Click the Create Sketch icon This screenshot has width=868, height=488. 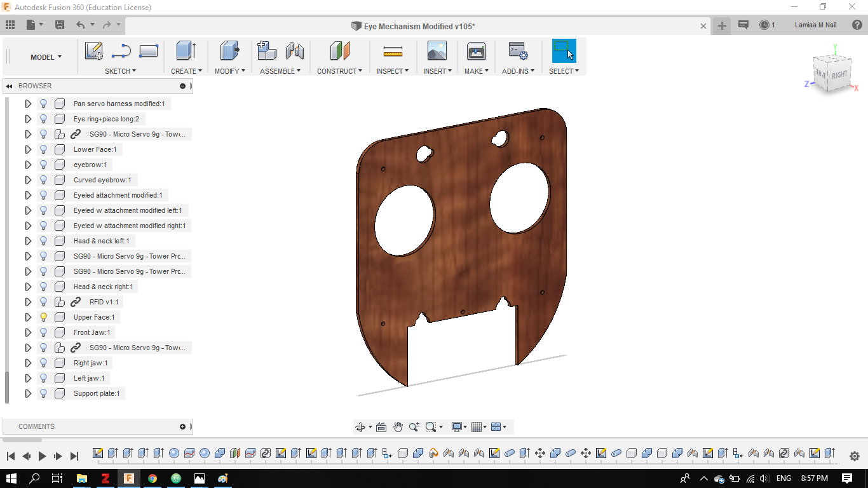(x=94, y=51)
